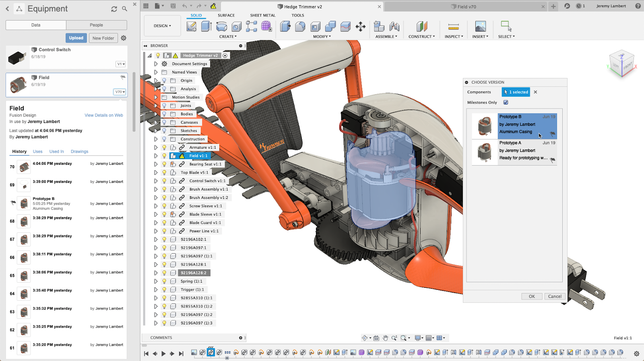Click the refresh icon in Equipment panel
Screen dimensions: 644x361
114,9
